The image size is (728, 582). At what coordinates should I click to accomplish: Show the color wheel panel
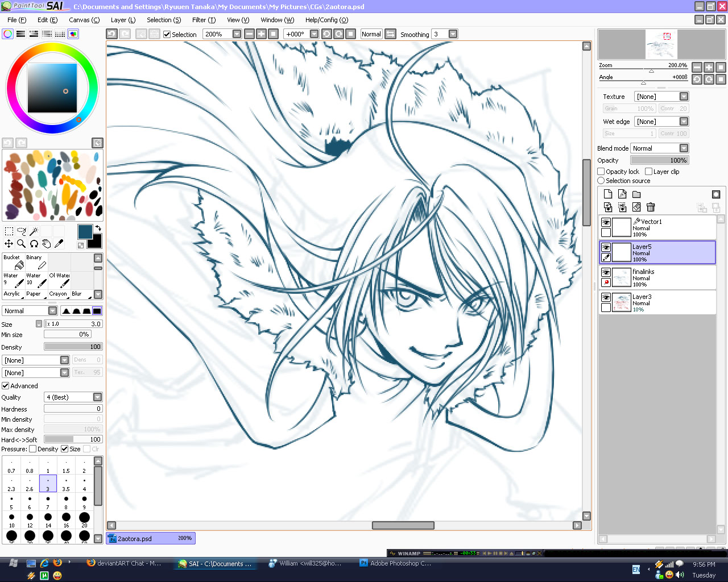[7, 34]
